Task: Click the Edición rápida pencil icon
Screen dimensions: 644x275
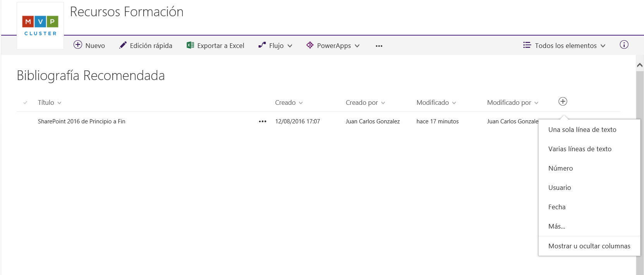Action: point(123,45)
